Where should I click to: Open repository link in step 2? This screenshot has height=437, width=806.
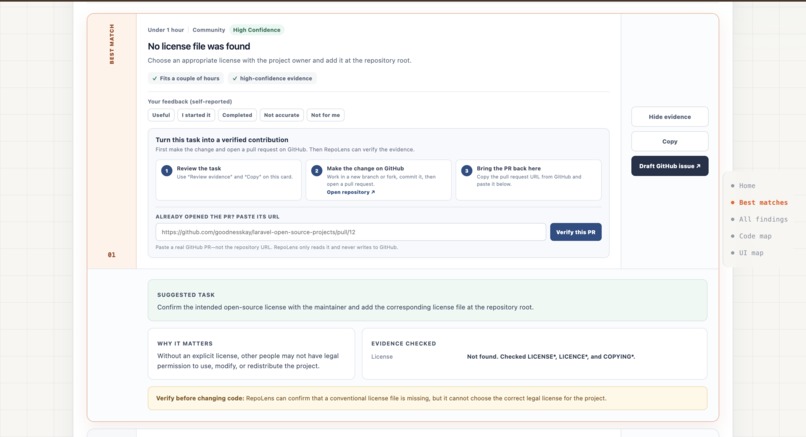(351, 192)
